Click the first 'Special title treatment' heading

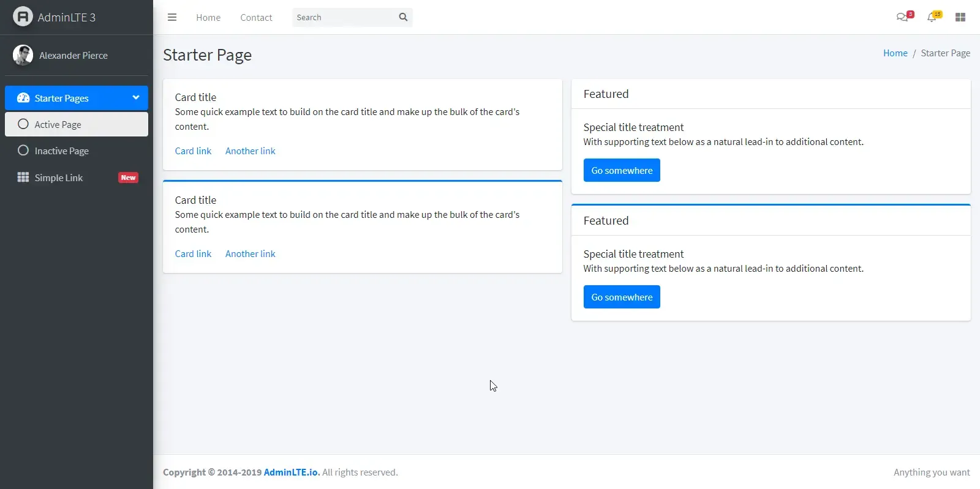633,127
